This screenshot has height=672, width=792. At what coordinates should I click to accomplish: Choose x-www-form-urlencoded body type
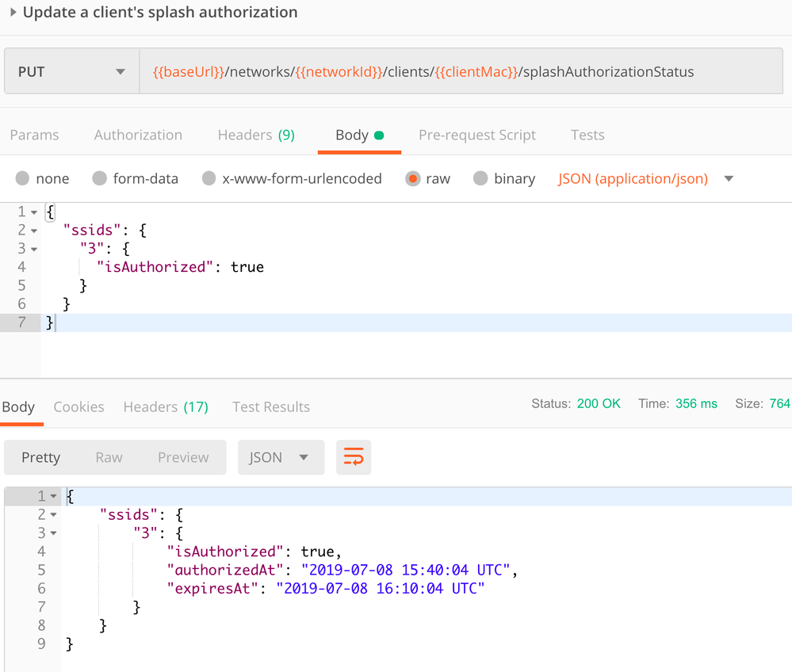pos(209,178)
